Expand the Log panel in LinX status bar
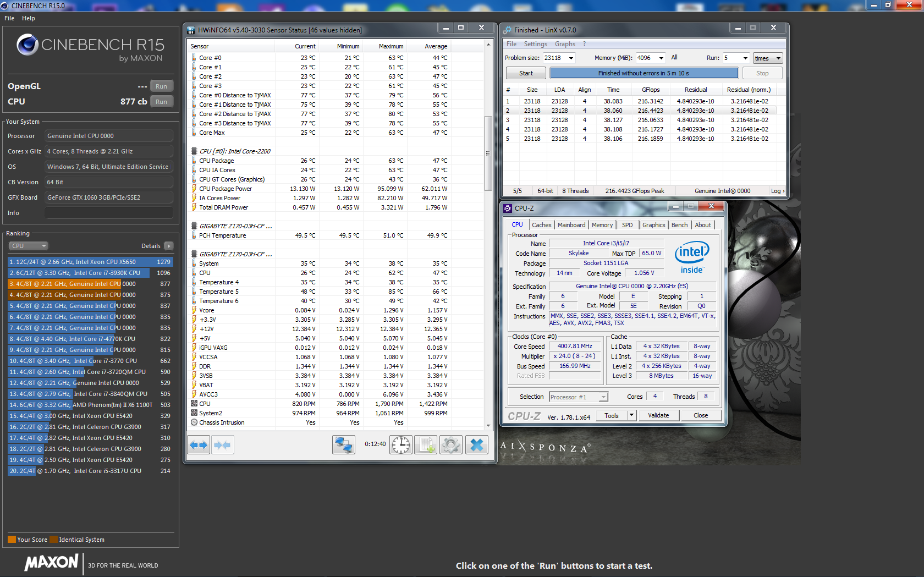 778,191
